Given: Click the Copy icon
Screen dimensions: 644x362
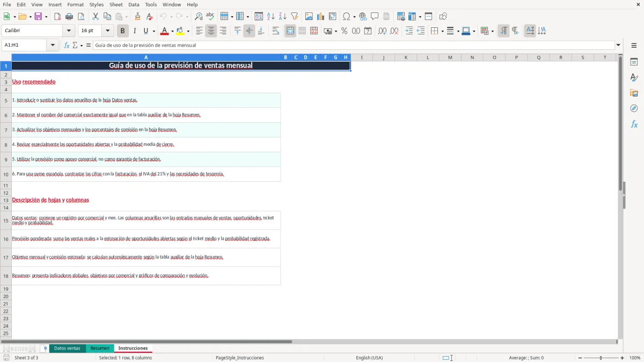Looking at the screenshot, I should (x=107, y=17).
